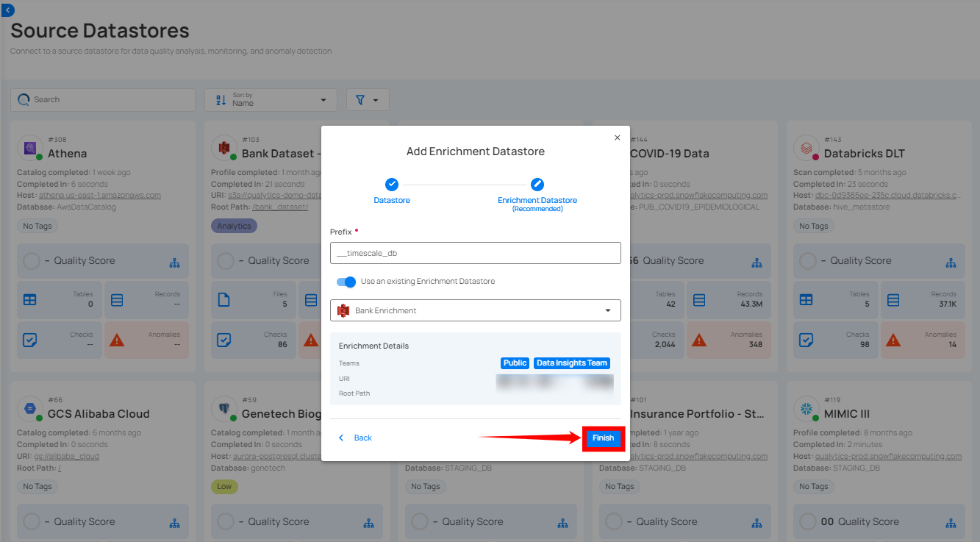Open athena.us-east-1.amazonaws.com host link
The height and width of the screenshot is (542, 980).
tap(99, 196)
